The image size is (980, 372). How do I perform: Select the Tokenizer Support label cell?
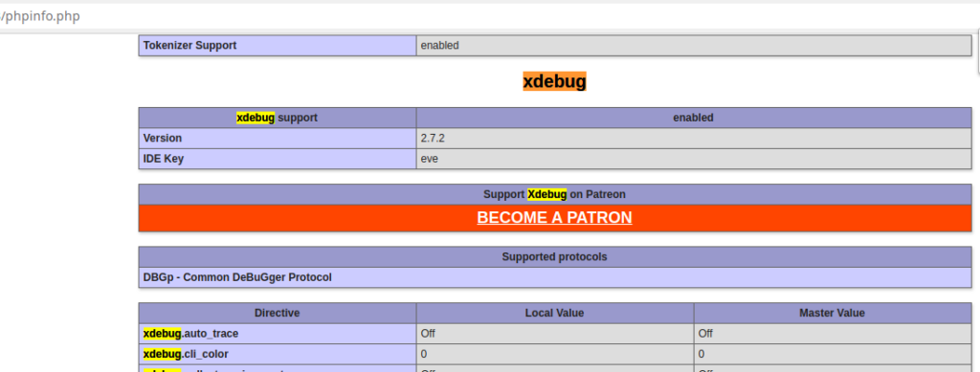[278, 46]
